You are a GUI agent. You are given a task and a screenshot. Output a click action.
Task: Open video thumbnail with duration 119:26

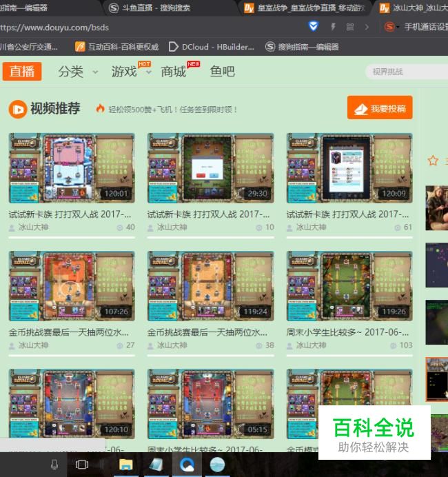[349, 286]
